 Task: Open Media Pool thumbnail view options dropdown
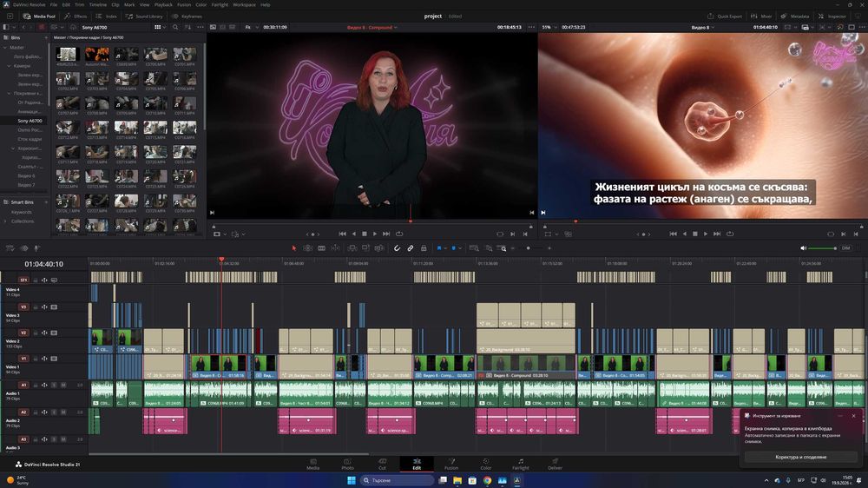click(x=160, y=27)
